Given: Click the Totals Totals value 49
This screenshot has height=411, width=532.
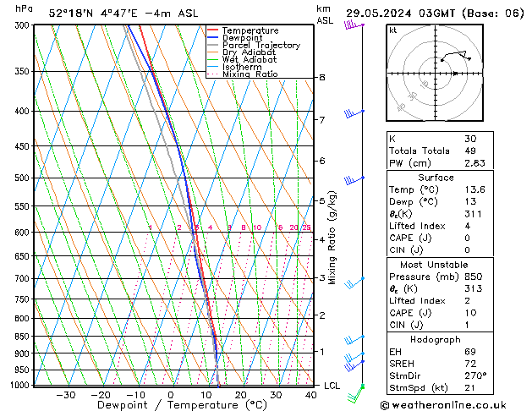Looking at the screenshot, I should [x=470, y=151].
